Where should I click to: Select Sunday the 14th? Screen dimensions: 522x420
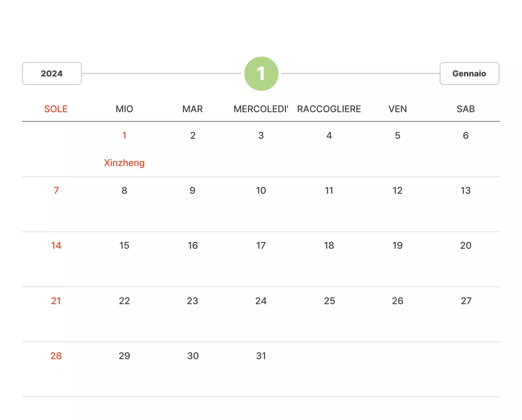[x=56, y=245]
